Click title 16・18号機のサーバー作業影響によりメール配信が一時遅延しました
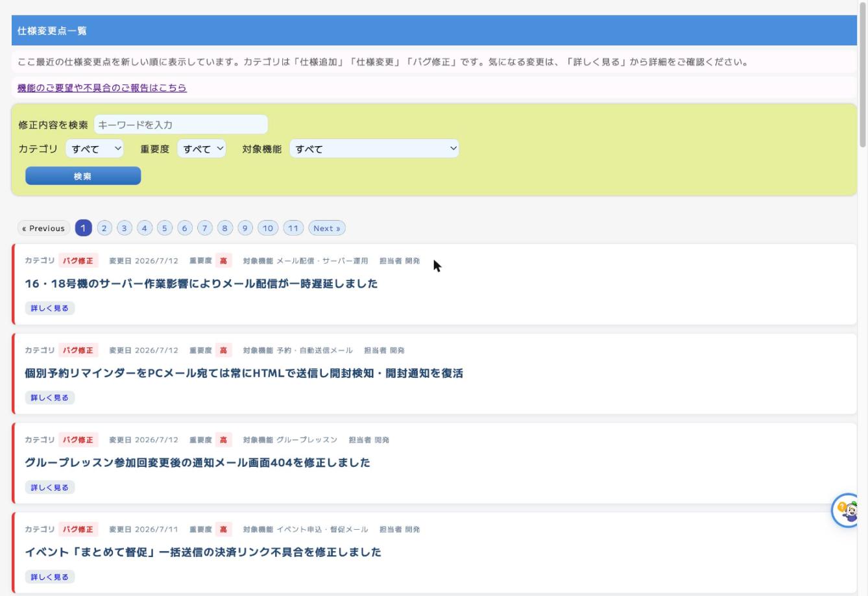 (x=201, y=284)
